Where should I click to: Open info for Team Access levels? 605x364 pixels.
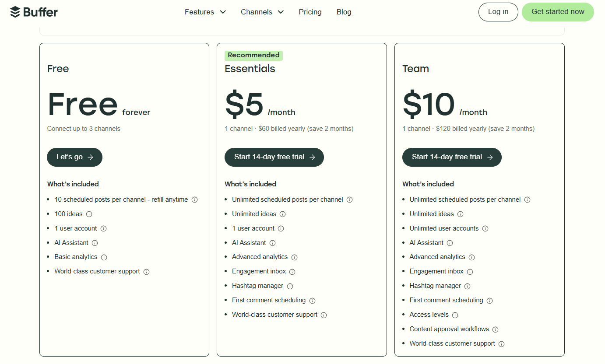click(x=455, y=315)
